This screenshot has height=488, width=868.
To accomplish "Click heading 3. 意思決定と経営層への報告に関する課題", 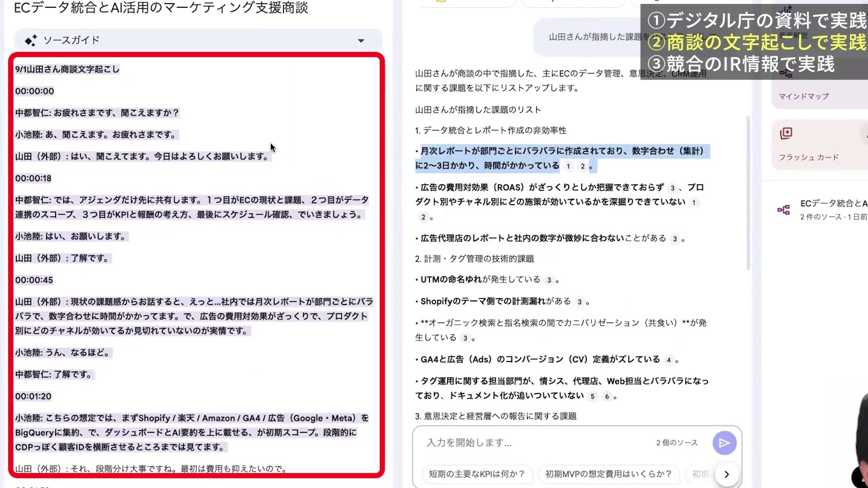I will [x=495, y=416].
